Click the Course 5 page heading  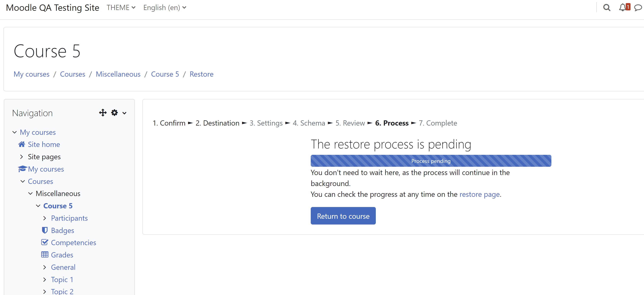pos(47,51)
